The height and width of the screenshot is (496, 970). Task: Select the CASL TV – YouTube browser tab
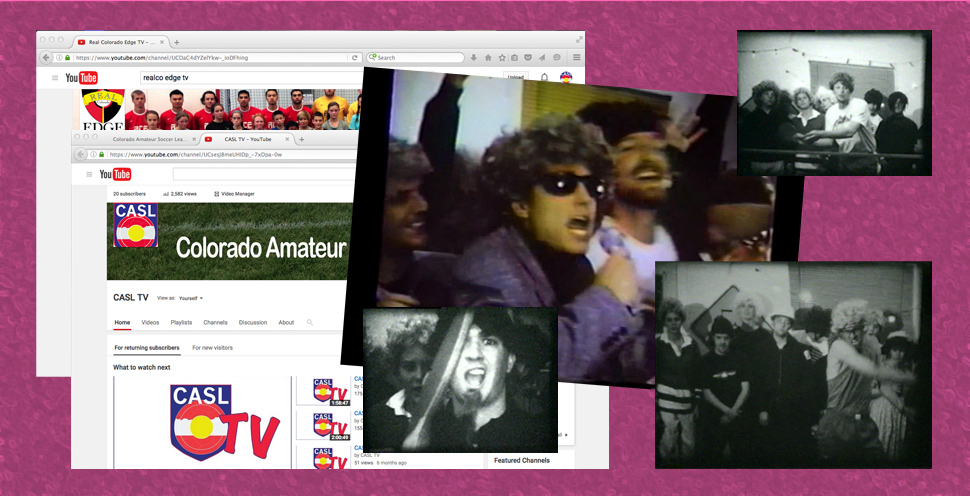[x=246, y=139]
